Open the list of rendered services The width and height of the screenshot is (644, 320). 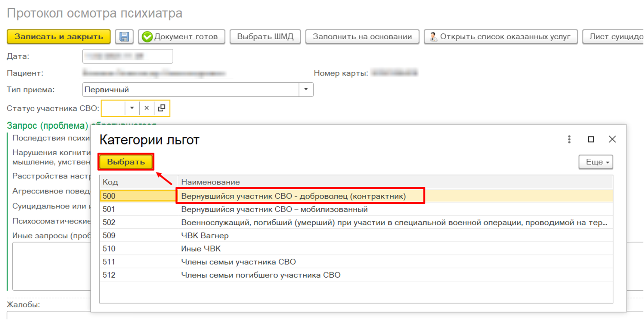point(500,37)
